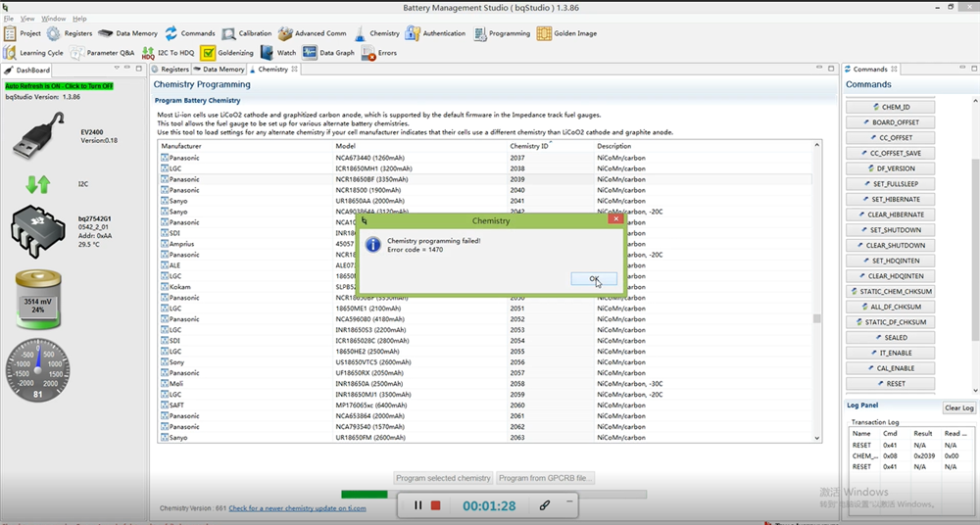Click EV2400 USB adapter icon
The height and width of the screenshot is (525, 980).
click(x=39, y=135)
